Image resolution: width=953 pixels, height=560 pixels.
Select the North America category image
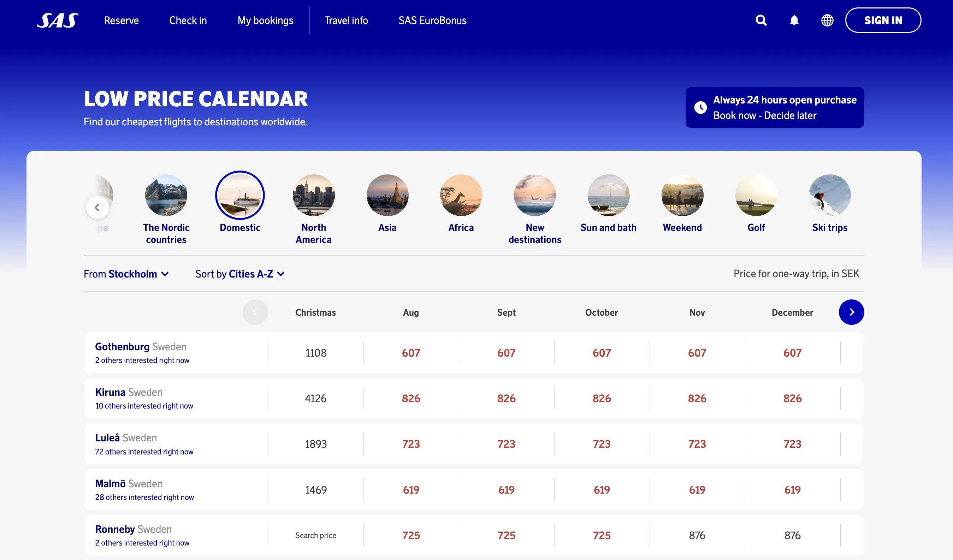(314, 195)
